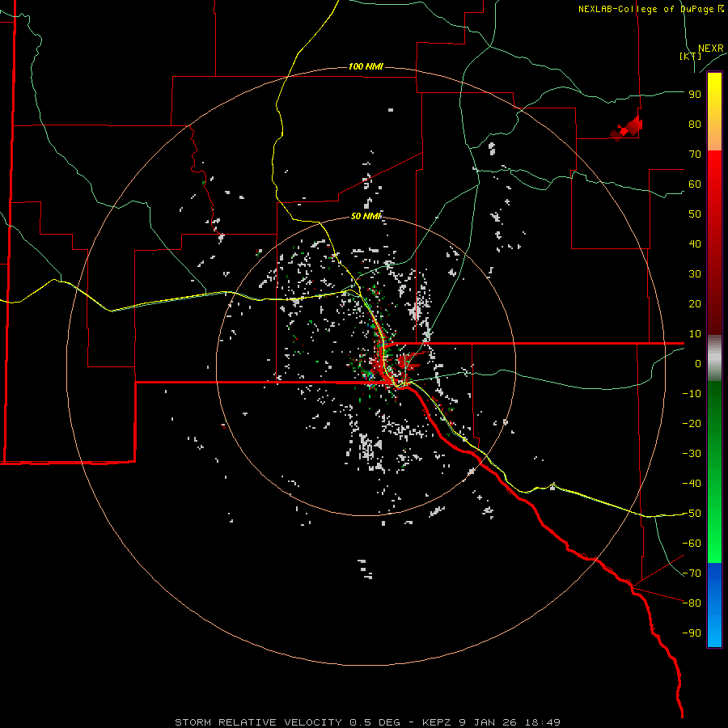
Task: Click the -80 value on velocity scale
Action: [x=692, y=603]
